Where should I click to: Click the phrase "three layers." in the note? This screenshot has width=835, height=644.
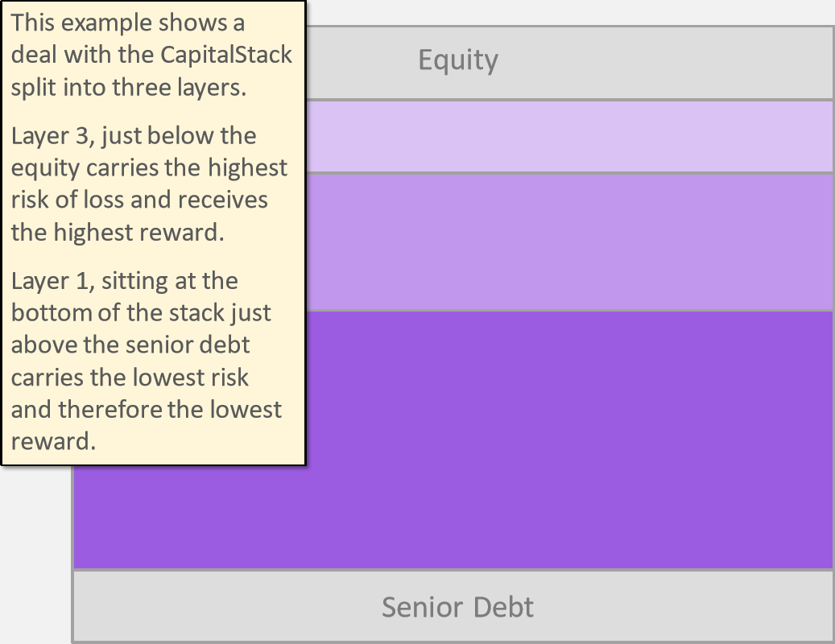(x=180, y=87)
